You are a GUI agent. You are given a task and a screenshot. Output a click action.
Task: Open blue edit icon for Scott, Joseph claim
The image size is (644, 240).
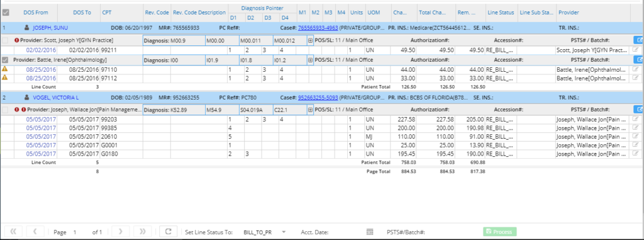pos(638,40)
